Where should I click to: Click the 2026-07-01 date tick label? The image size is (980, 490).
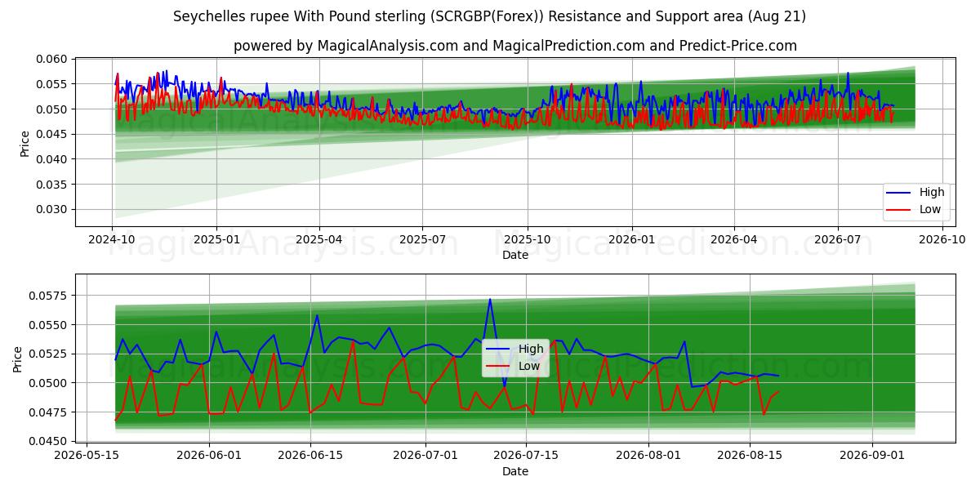(x=426, y=456)
